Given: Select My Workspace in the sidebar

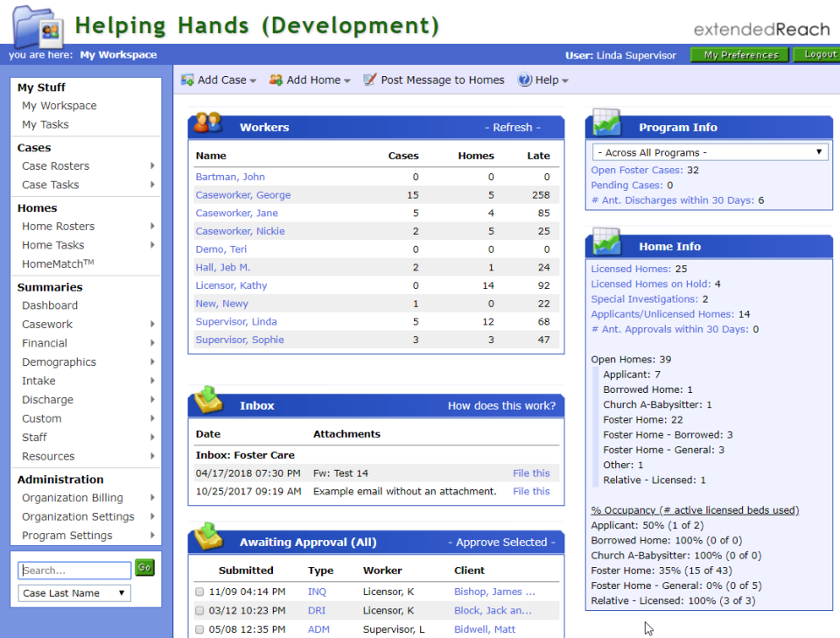Looking at the screenshot, I should pos(59,105).
